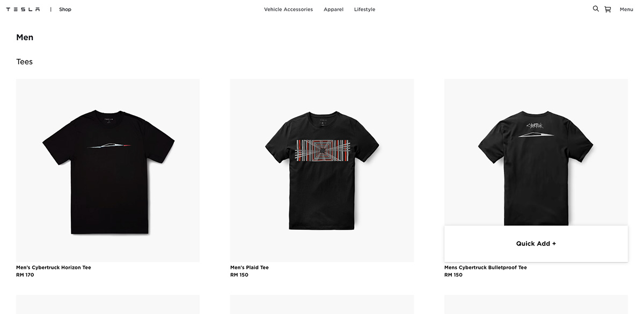Open the Lifestyle menu
644x314 pixels.
(x=364, y=9)
